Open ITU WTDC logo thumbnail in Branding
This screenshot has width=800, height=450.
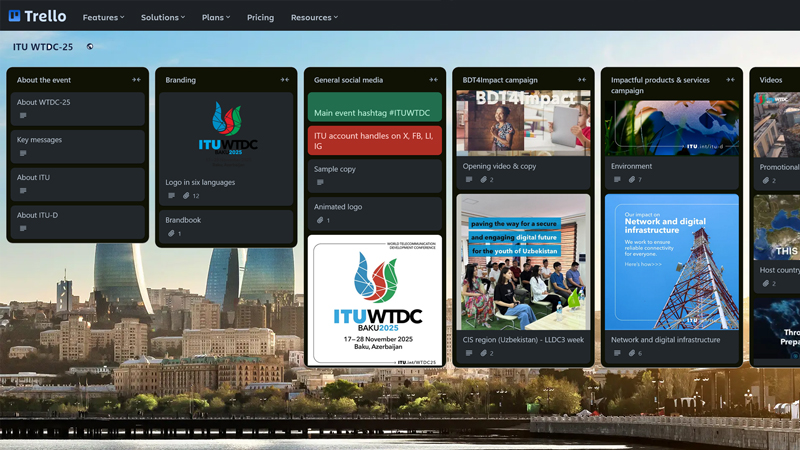(x=228, y=133)
